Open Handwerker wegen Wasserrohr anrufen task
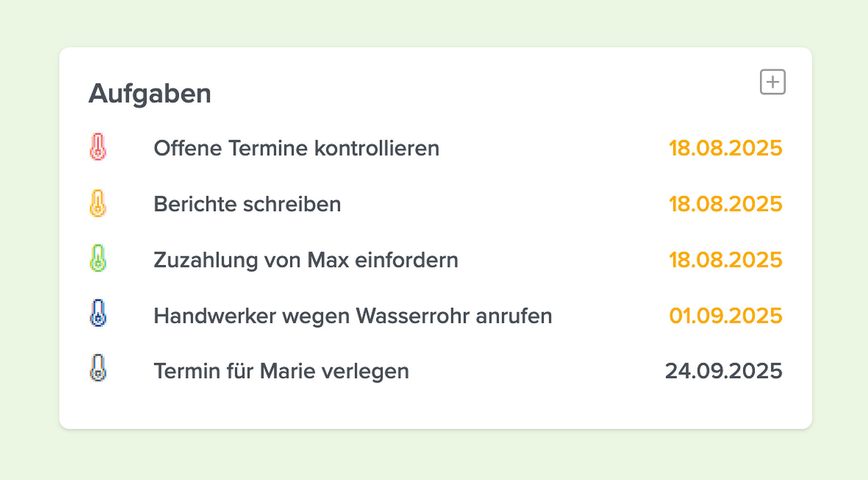The image size is (868, 480). 353,315
